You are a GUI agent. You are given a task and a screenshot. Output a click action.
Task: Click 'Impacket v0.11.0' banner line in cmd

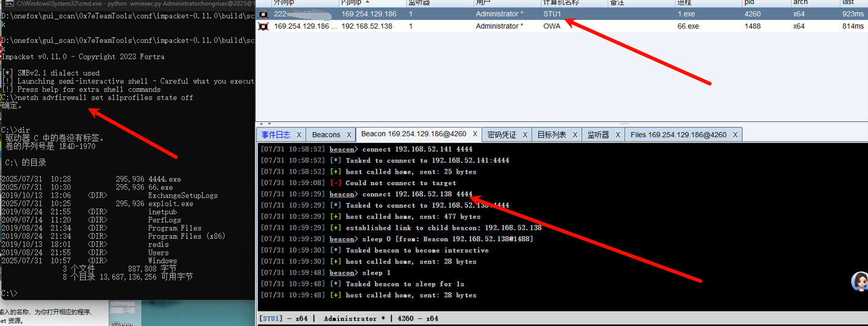click(x=83, y=57)
